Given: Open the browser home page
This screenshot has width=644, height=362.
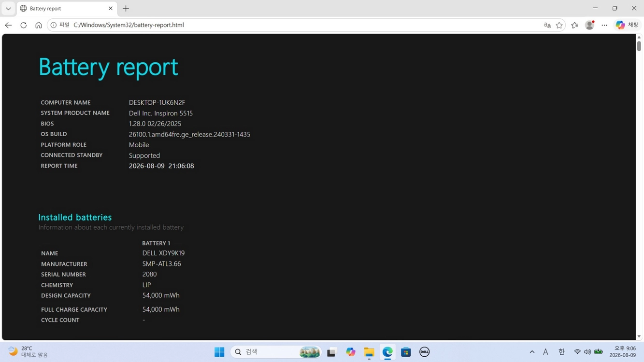Looking at the screenshot, I should [x=39, y=25].
